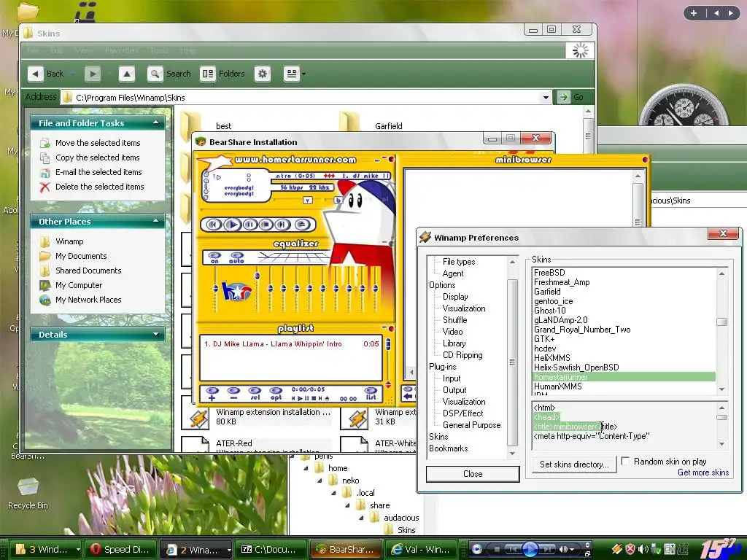
Task: Select Bookmarks in Preferences tree
Action: (x=449, y=448)
